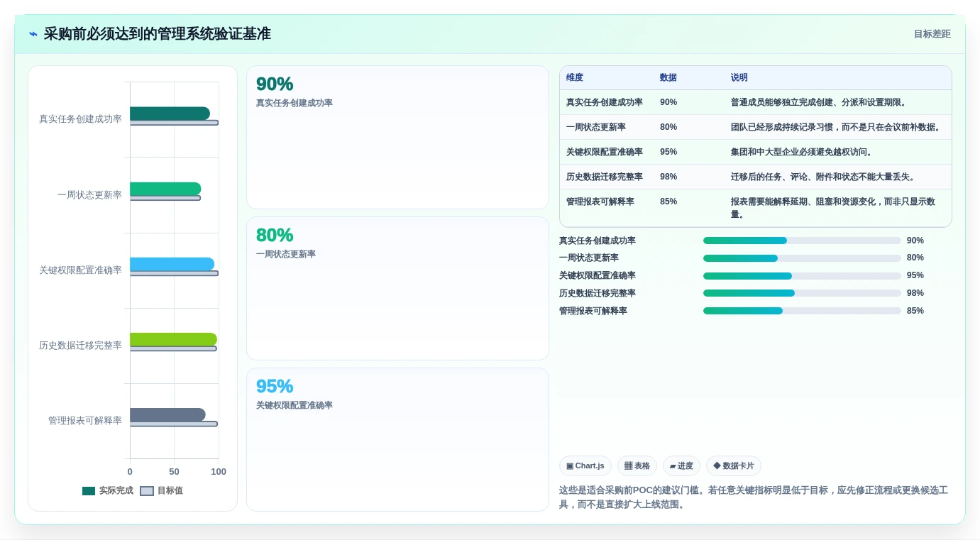The image size is (980, 540).
Task: Click the 管理报表可解释率 axis label in the chart
Action: point(85,421)
